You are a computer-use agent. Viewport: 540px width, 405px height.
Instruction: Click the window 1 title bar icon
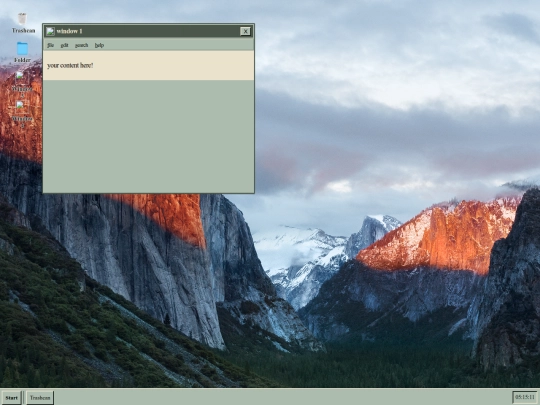tap(50, 31)
